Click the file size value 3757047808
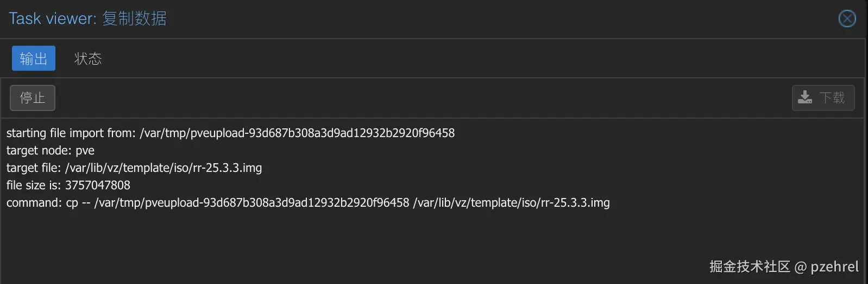Screen dimensions: 868x284 click(98, 186)
